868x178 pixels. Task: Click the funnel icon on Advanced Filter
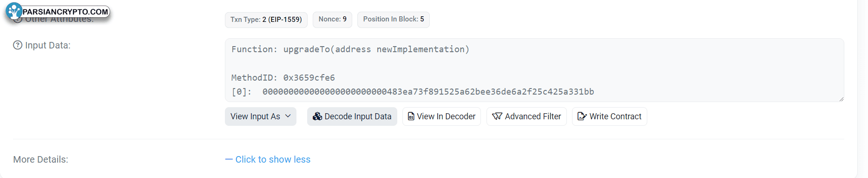(x=497, y=116)
